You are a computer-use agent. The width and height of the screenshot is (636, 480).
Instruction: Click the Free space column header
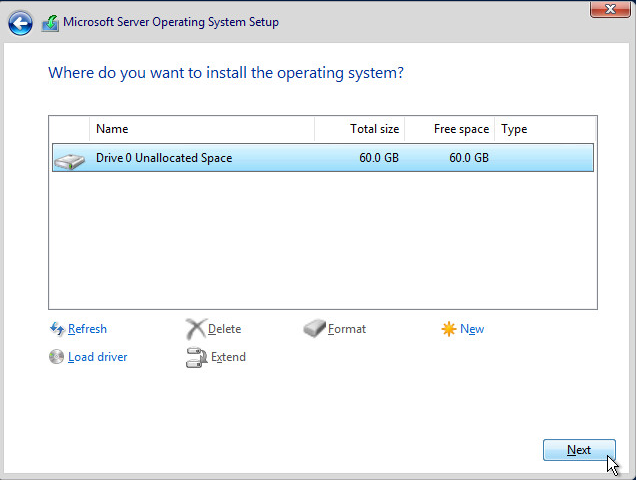tap(450, 129)
